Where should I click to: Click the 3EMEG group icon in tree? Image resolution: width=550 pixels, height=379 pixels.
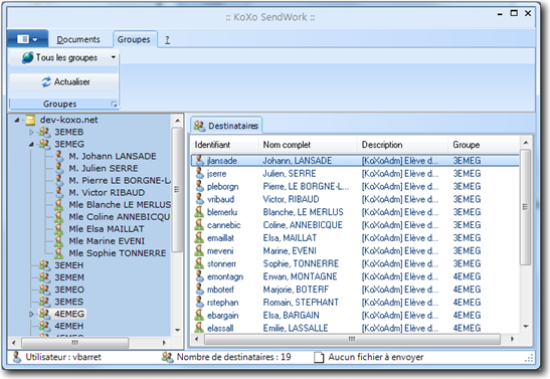[x=44, y=144]
